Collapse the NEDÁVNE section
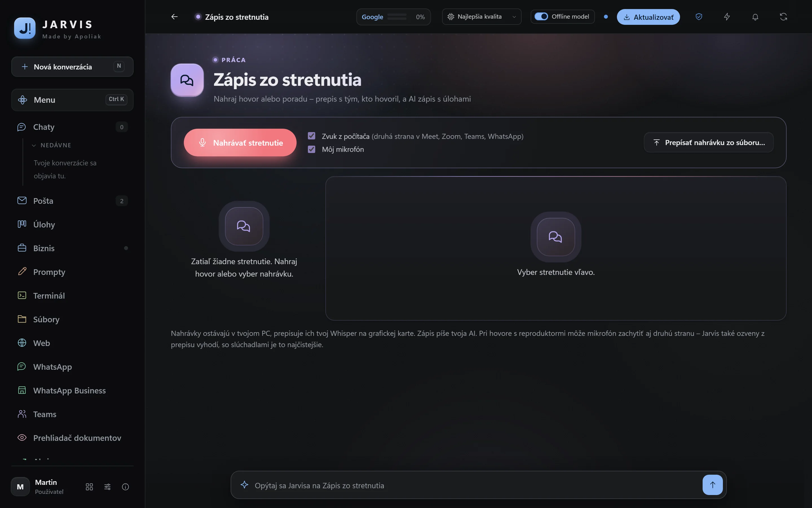The image size is (812, 508). click(x=52, y=145)
